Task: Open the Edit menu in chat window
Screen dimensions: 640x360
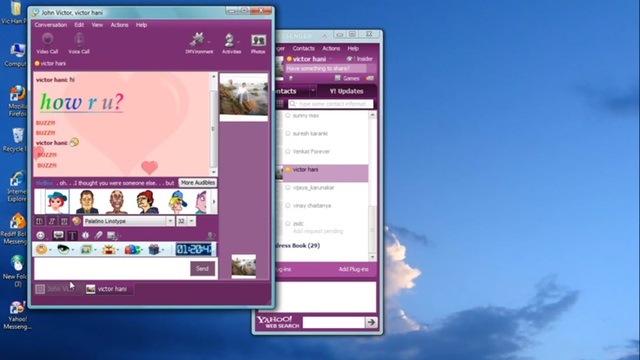Action: 79,25
